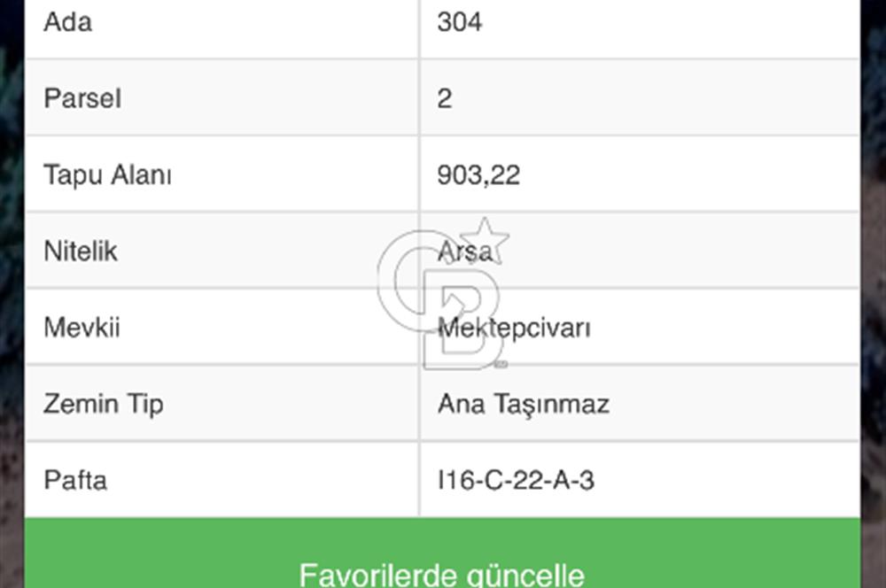Screen dimensions: 886x588
Task: Click the map background right of the table
Action: [874, 266]
